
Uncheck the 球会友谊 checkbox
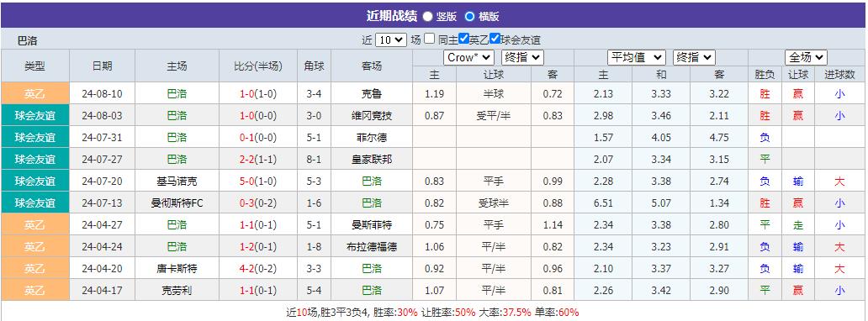(x=495, y=39)
